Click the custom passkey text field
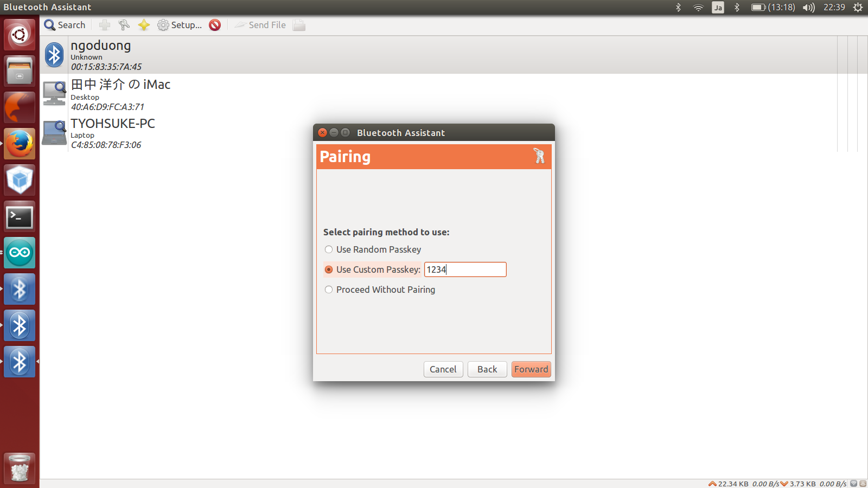Screen dimensions: 868x488 click(465, 269)
